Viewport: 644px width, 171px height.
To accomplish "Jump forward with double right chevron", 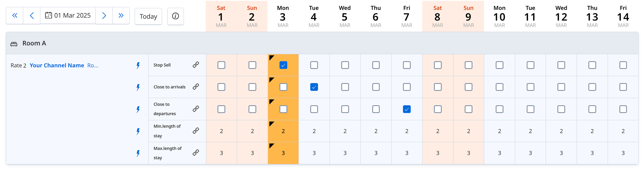I will tap(121, 16).
